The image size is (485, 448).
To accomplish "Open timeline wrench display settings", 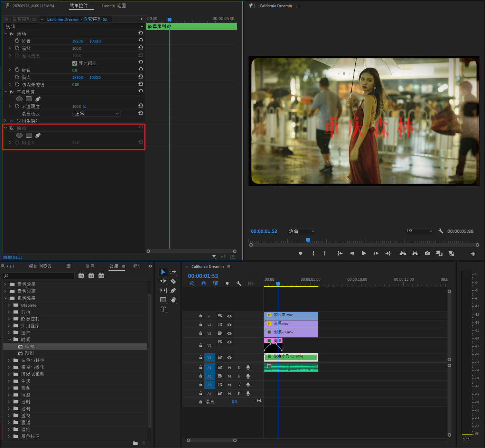I will 239,283.
